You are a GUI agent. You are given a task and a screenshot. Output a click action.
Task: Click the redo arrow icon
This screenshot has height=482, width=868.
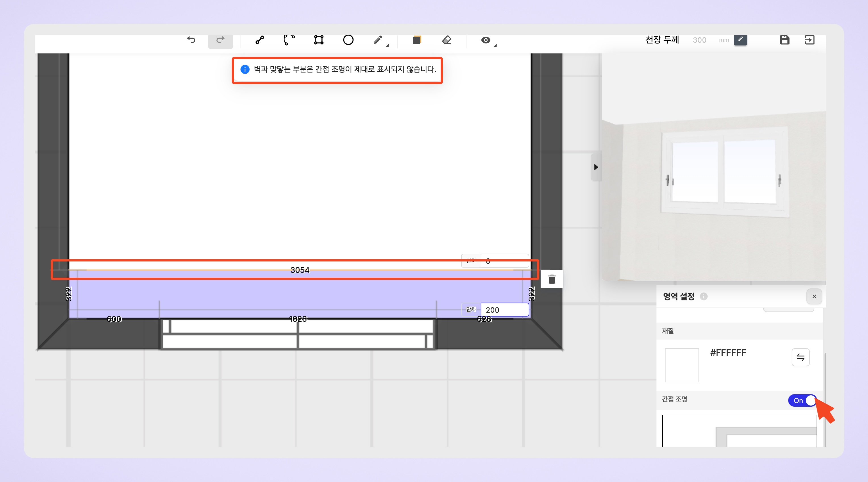(x=220, y=40)
